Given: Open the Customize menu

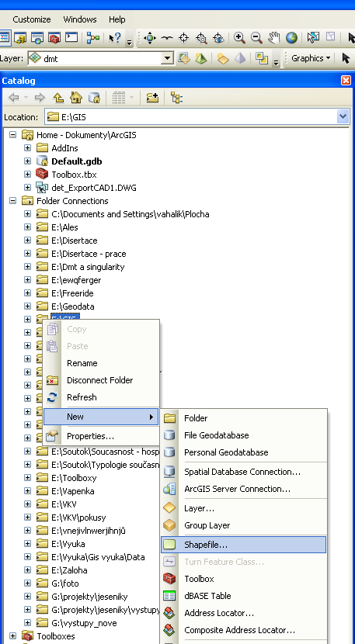Looking at the screenshot, I should pyautogui.click(x=32, y=19).
